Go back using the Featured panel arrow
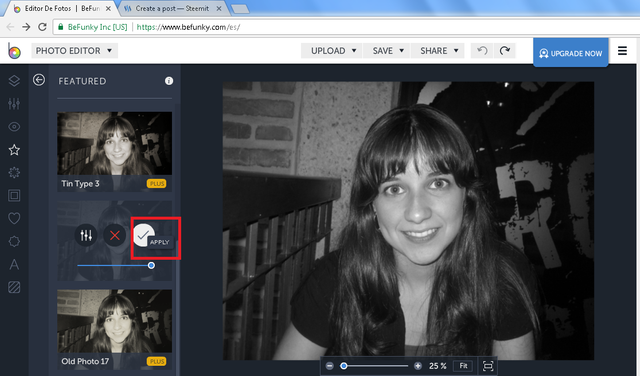This screenshot has width=640, height=376. 39,80
